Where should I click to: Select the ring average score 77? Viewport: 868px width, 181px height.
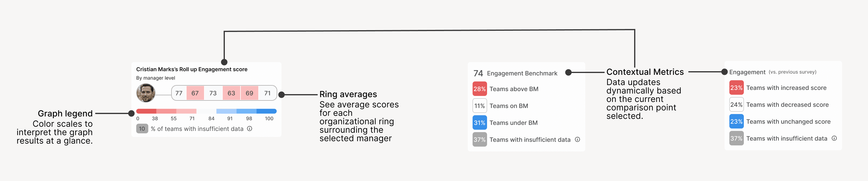(179, 93)
